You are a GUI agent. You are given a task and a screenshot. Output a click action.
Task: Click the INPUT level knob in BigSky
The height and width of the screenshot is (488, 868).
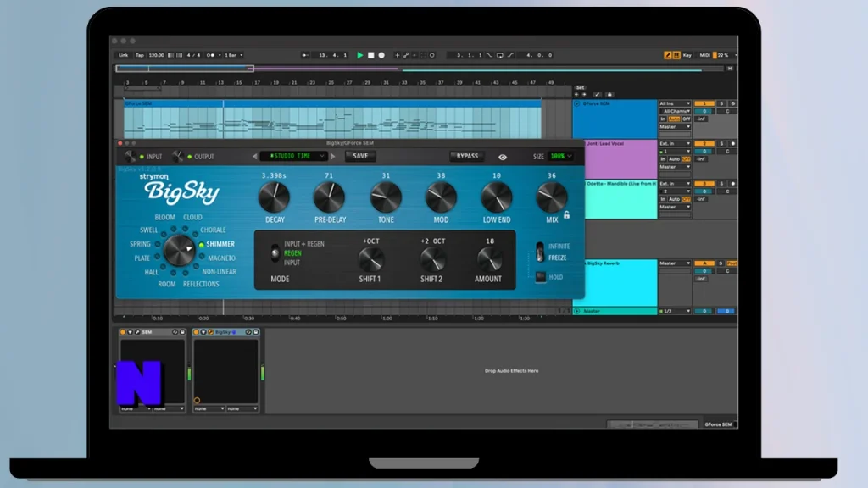click(130, 157)
